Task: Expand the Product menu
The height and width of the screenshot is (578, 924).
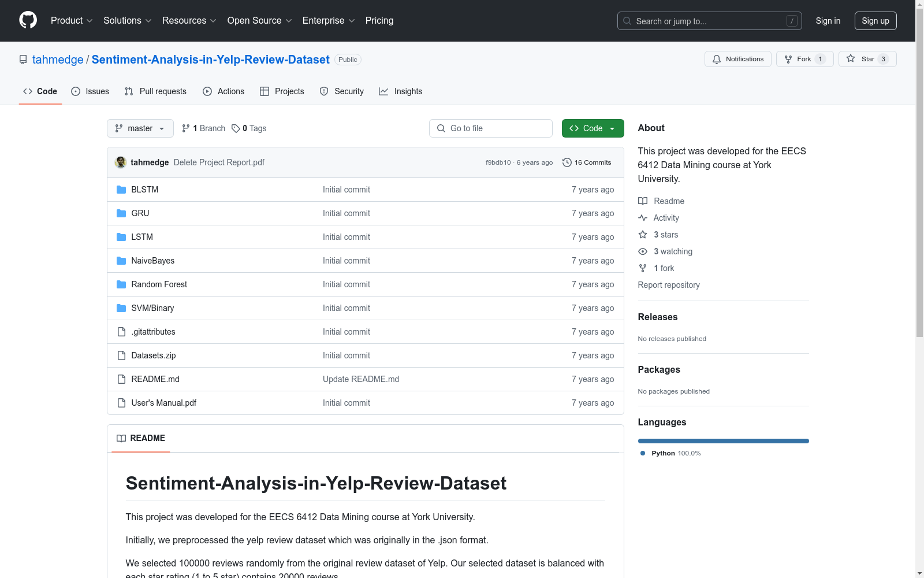Action: pyautogui.click(x=72, y=21)
